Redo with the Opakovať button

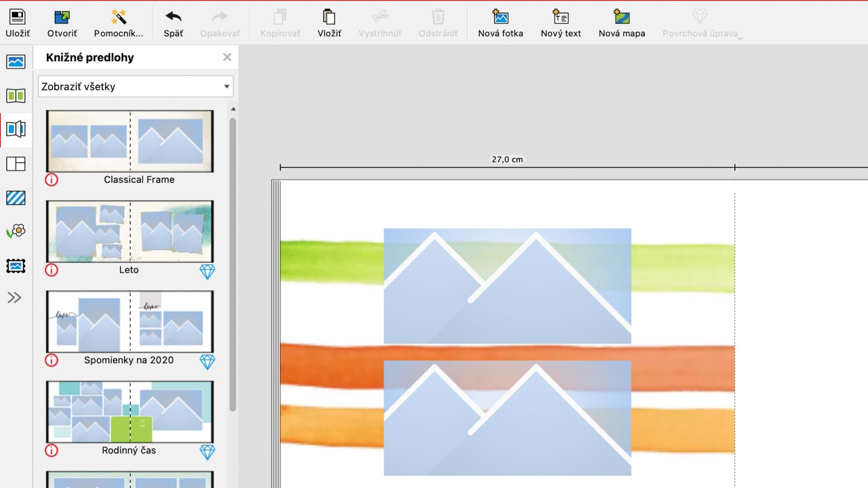tap(220, 24)
